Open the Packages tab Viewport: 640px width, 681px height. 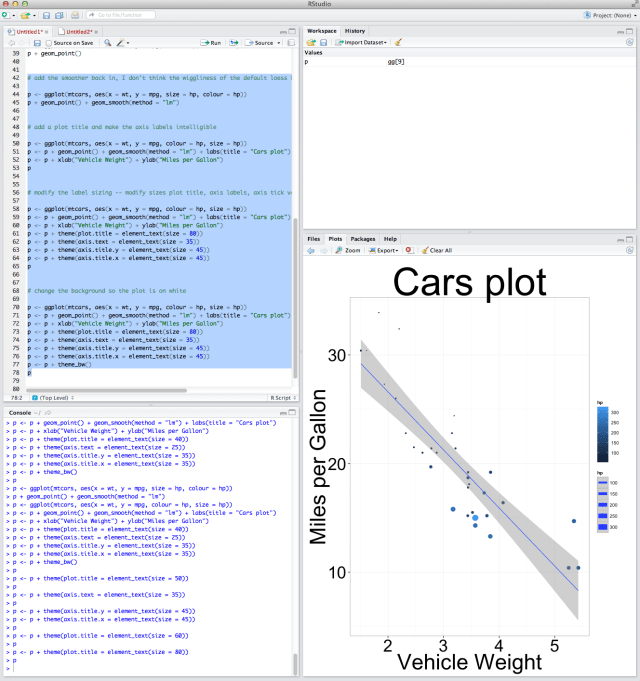(x=363, y=239)
